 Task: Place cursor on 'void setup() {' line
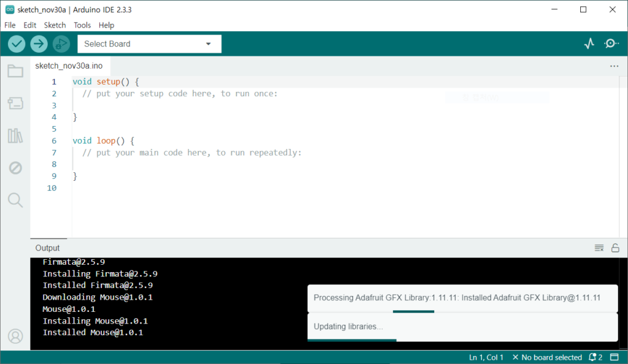click(x=105, y=82)
